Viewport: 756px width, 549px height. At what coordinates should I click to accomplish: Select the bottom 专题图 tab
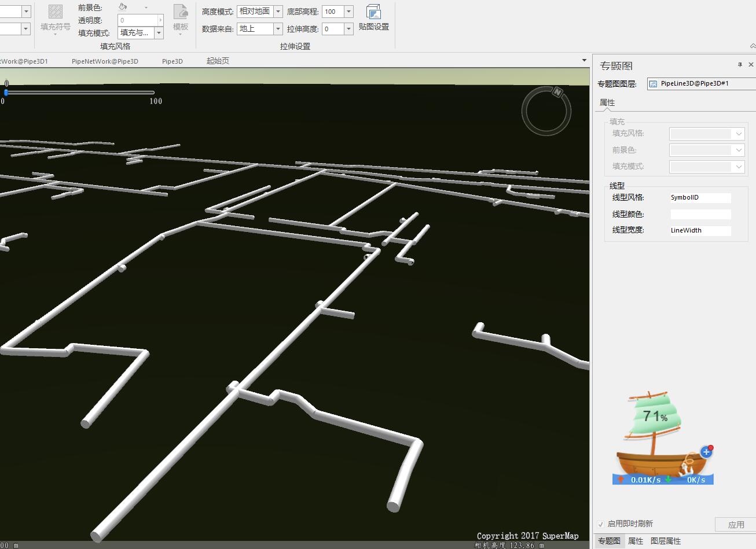click(x=609, y=541)
